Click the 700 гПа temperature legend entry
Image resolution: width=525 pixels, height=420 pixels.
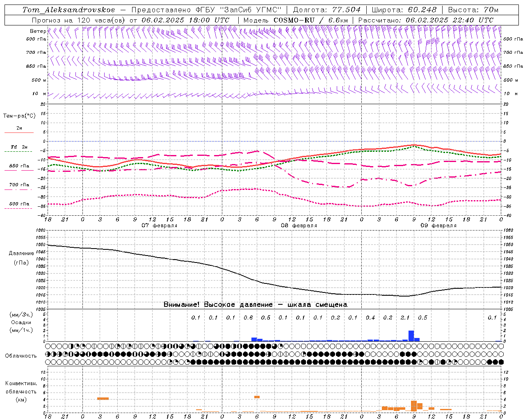click(x=19, y=187)
